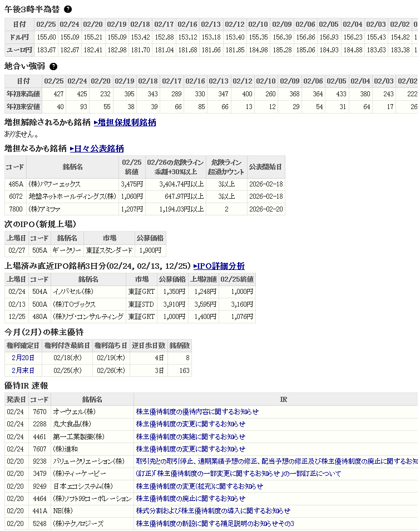Open NE(株) stock split notice

click(213, 511)
